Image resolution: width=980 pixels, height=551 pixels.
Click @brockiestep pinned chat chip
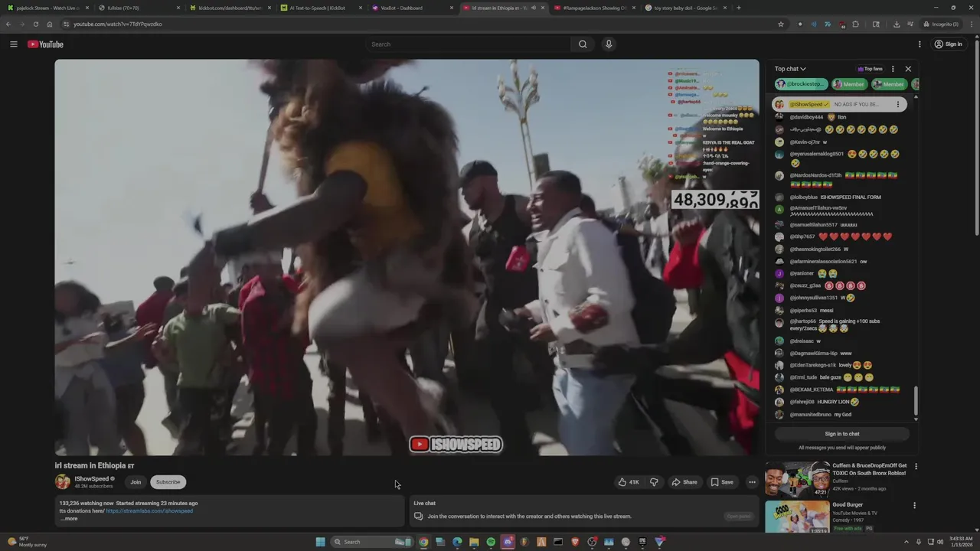[801, 84]
